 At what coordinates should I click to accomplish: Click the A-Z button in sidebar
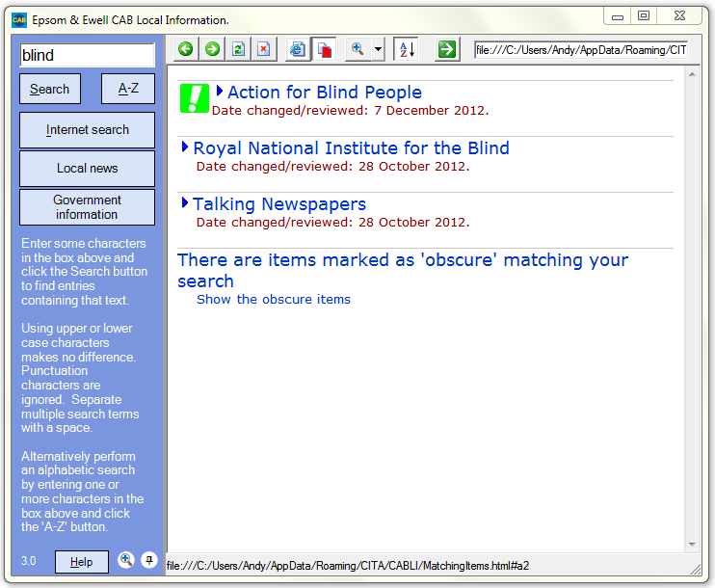pyautogui.click(x=128, y=89)
